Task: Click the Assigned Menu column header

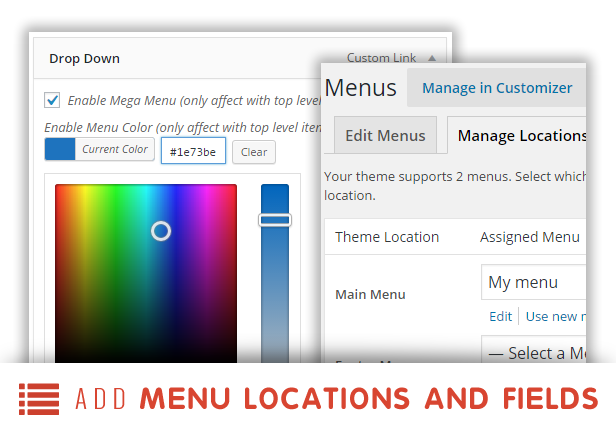Action: tap(530, 237)
